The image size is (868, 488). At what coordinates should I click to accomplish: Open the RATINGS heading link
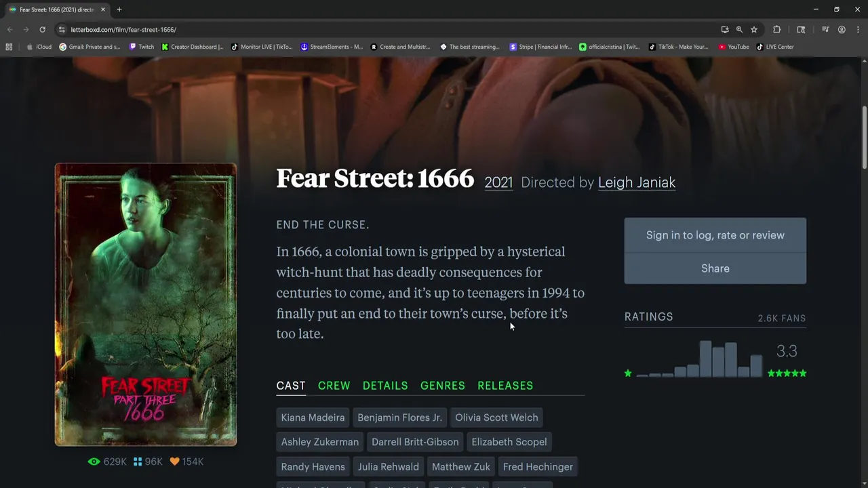tap(649, 317)
